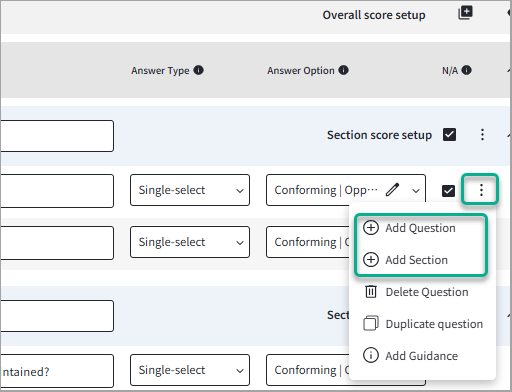Open the first question's Single-select answer type dropdown

tap(190, 190)
